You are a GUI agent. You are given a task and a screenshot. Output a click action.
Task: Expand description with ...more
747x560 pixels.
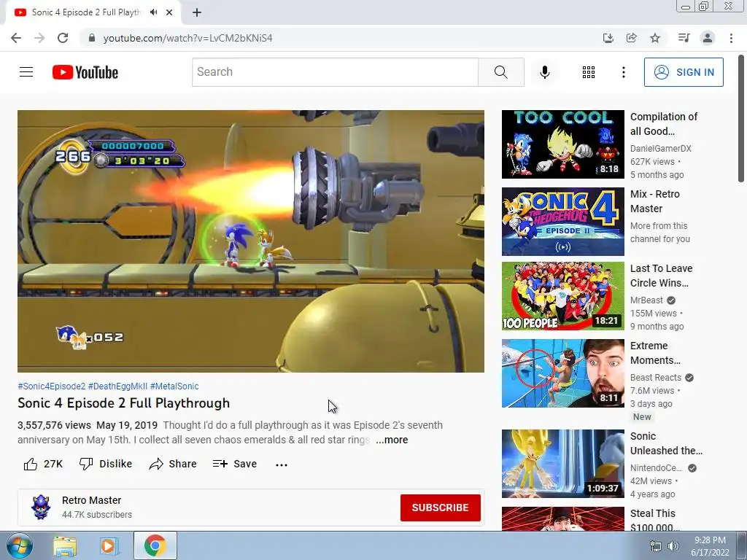(x=392, y=440)
